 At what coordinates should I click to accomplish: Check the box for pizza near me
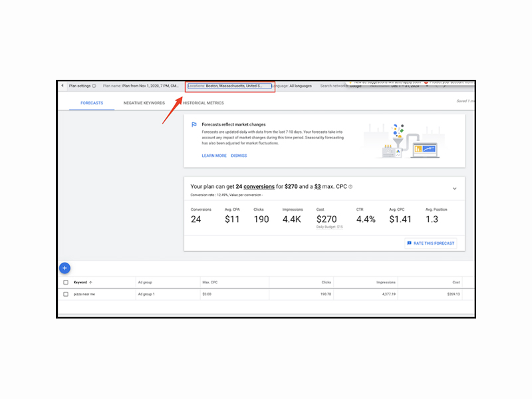(x=66, y=294)
